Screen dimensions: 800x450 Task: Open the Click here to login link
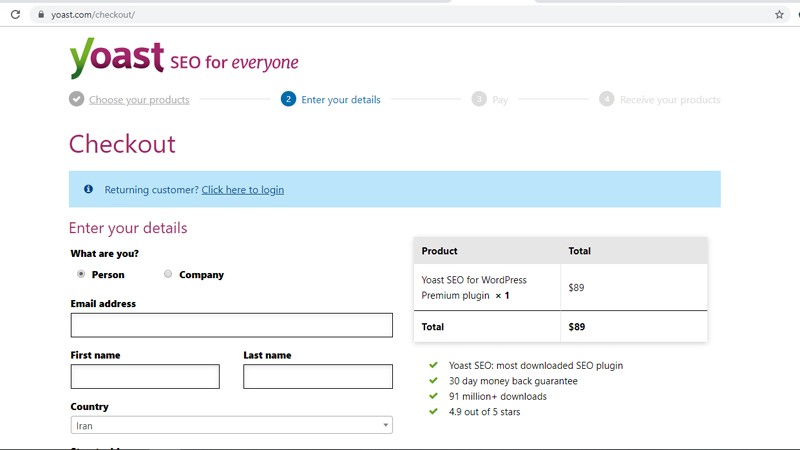click(242, 190)
